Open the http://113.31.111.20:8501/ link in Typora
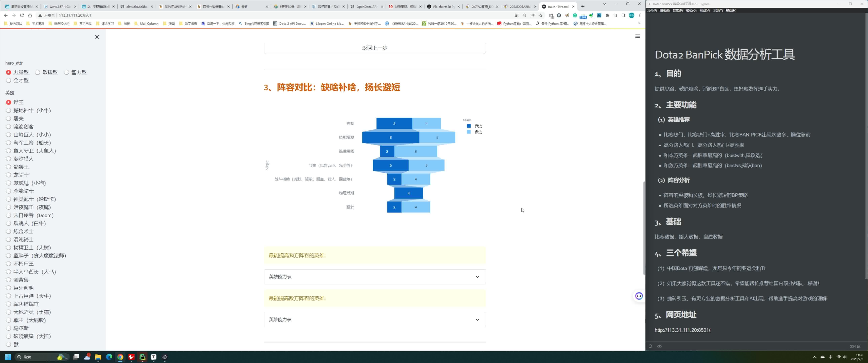The image size is (868, 363). [x=682, y=330]
